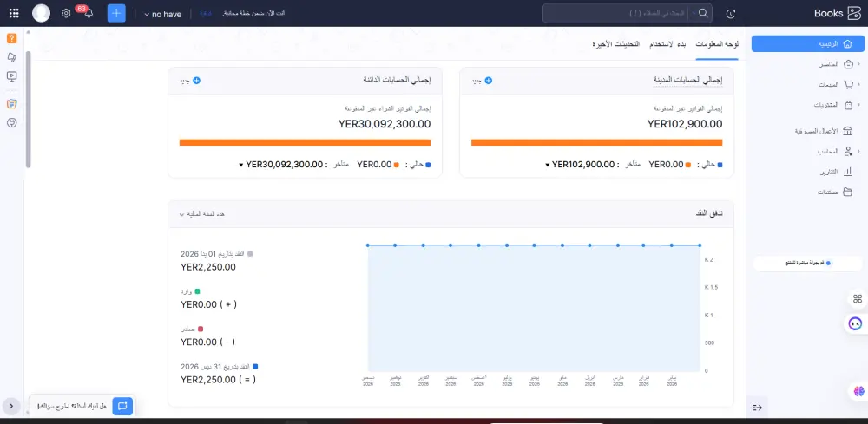
Task: Click the shopping basket Items icon
Action: click(x=848, y=65)
